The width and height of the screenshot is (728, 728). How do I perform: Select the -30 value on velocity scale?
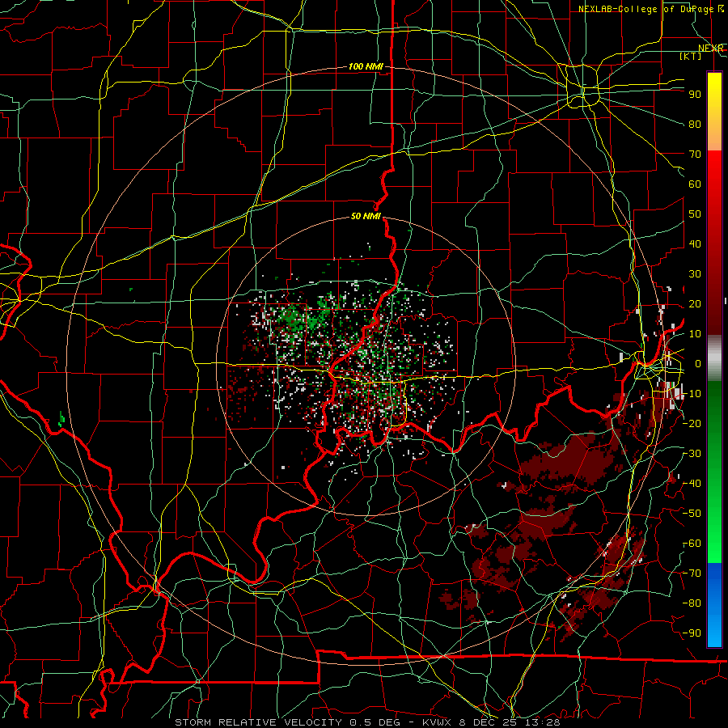(x=692, y=454)
